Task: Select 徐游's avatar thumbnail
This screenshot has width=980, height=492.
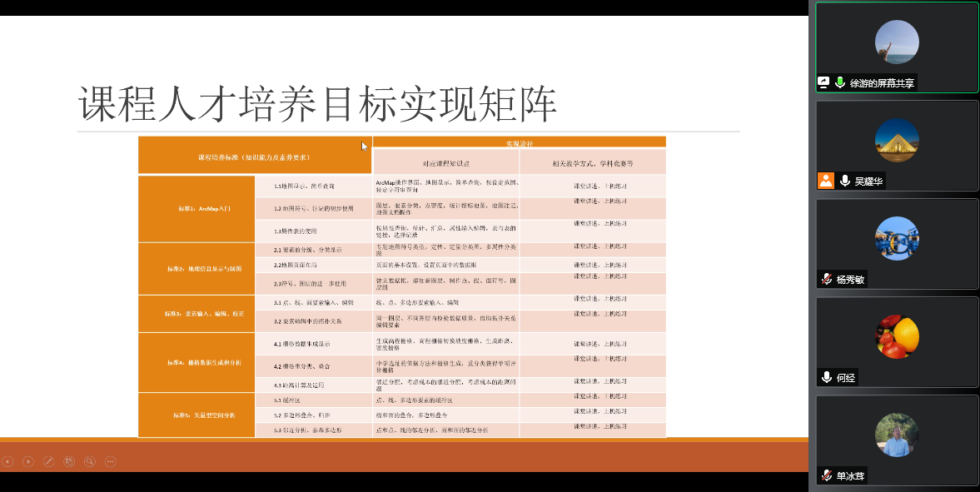Action: (897, 42)
